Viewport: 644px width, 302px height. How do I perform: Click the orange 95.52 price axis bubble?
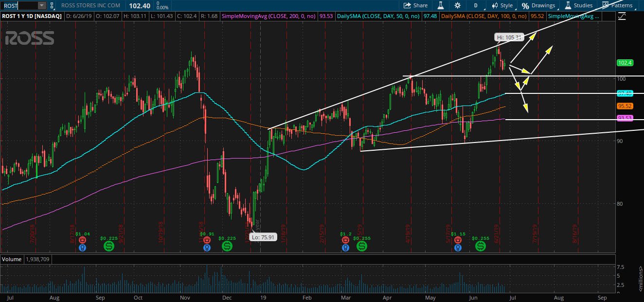pos(625,106)
